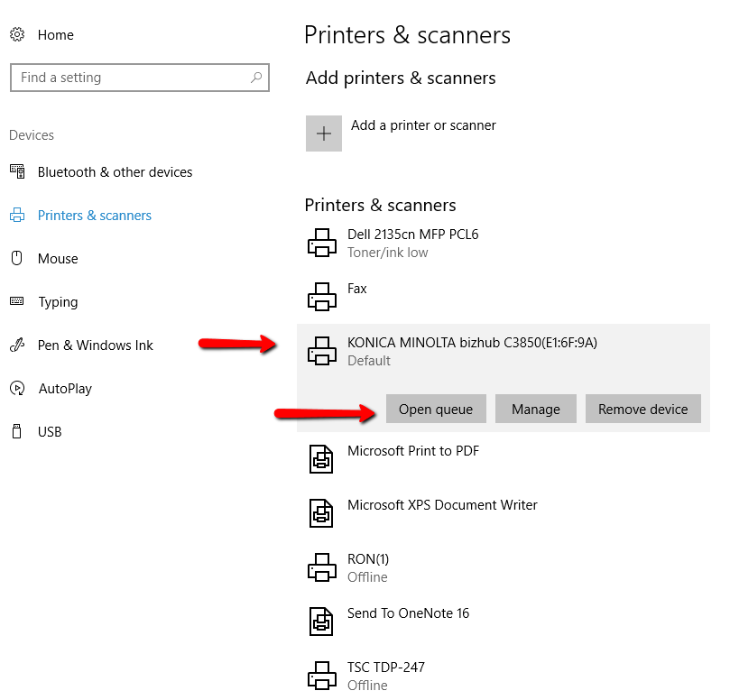Select Printers & scanners in sidebar
This screenshot has width=730, height=700.
click(x=95, y=216)
